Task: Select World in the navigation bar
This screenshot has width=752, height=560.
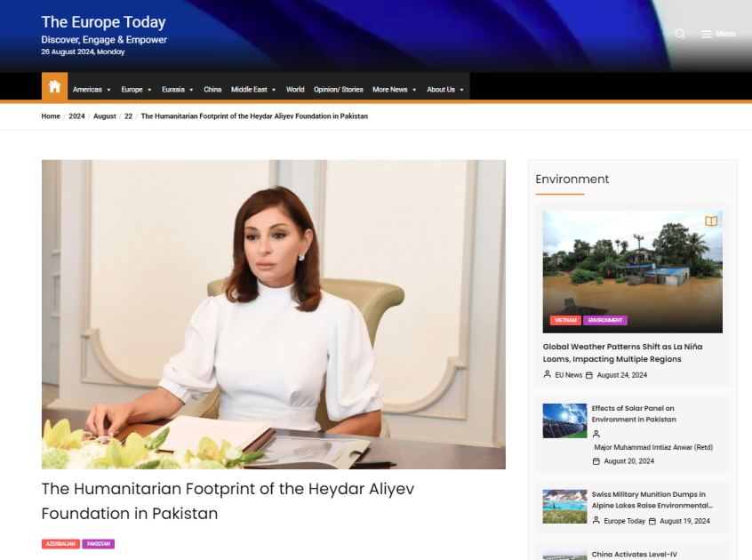Action: click(x=295, y=90)
